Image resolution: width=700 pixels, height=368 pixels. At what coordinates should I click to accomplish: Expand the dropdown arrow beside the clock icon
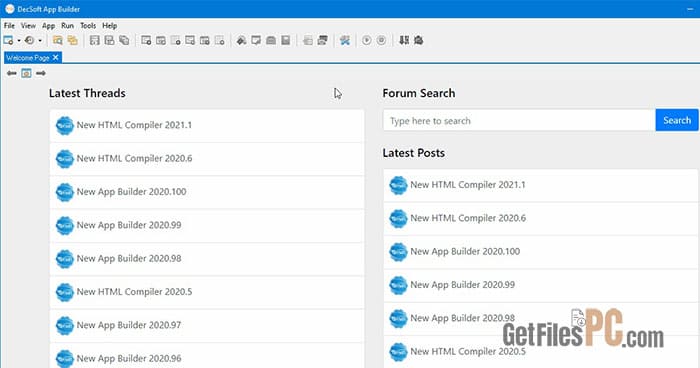(40, 41)
